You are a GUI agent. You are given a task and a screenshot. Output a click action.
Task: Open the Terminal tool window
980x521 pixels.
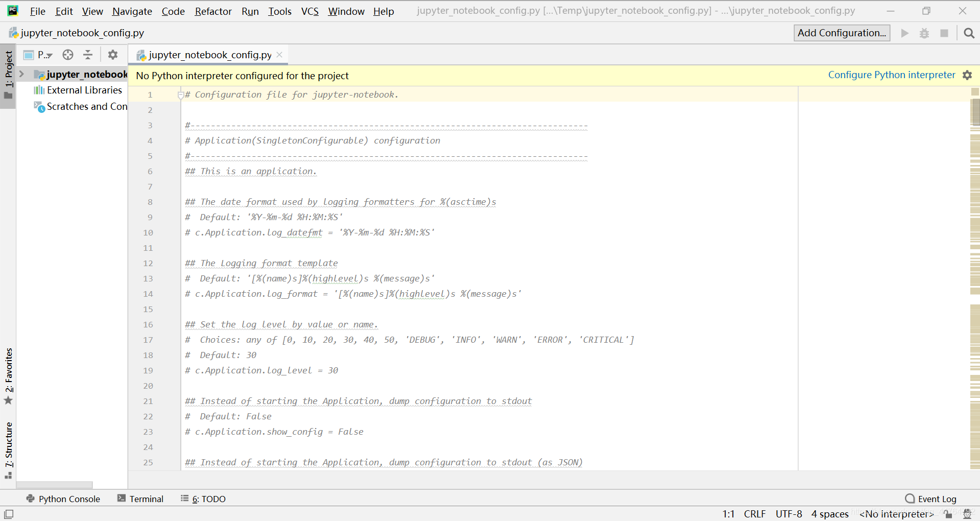pyautogui.click(x=140, y=499)
